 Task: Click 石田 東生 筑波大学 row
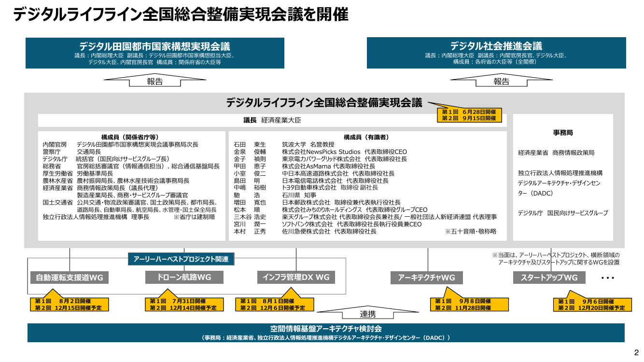pyautogui.click(x=284, y=144)
